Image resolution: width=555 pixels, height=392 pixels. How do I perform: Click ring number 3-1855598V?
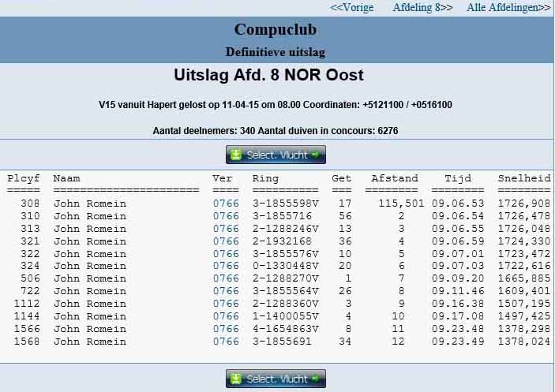click(x=286, y=203)
